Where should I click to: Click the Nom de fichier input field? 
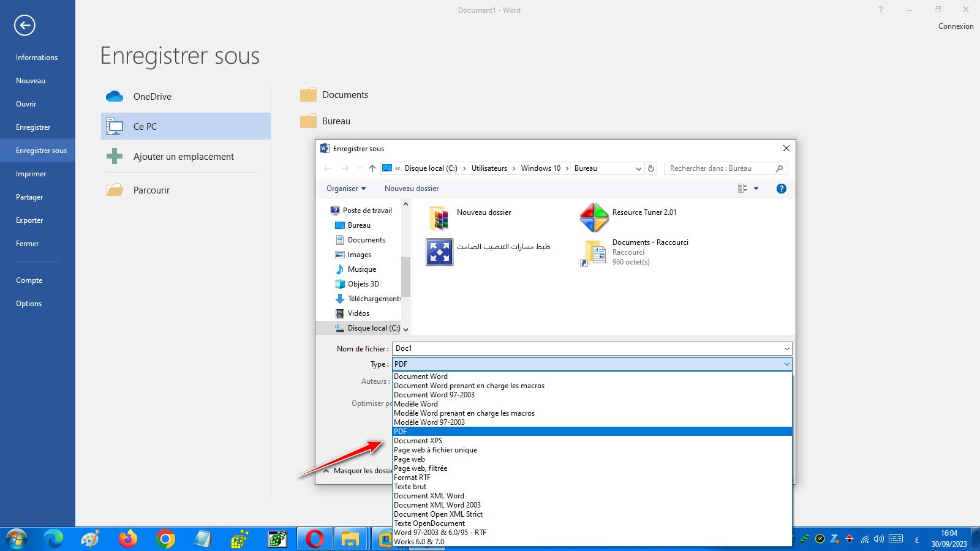[587, 349]
